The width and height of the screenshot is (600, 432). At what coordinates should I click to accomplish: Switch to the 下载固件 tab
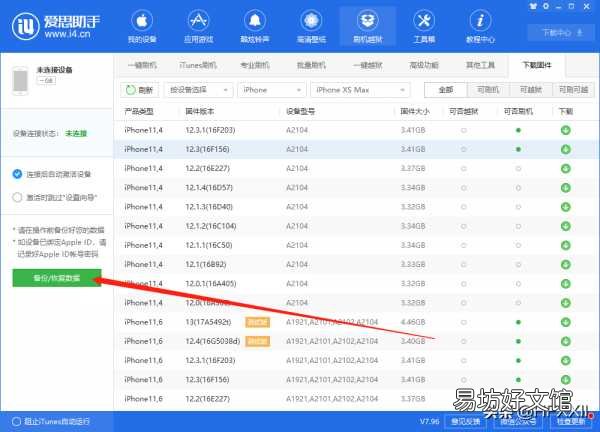point(537,65)
